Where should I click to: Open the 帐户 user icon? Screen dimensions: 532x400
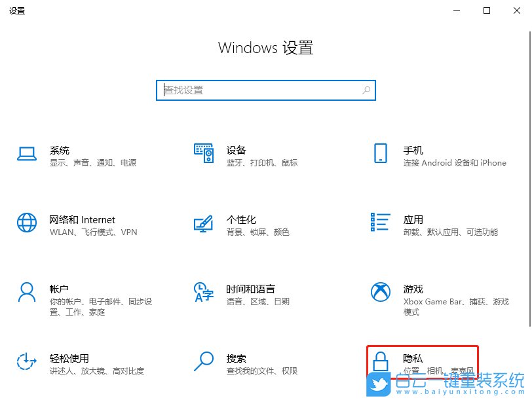click(26, 293)
